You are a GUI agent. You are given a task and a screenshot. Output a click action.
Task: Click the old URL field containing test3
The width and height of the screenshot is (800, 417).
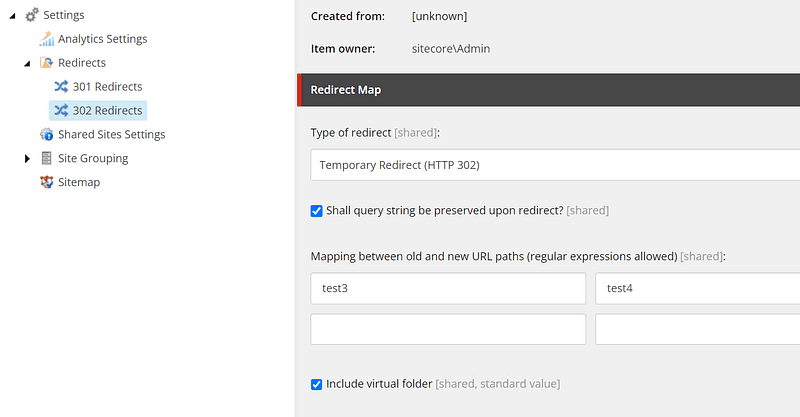pyautogui.click(x=448, y=288)
